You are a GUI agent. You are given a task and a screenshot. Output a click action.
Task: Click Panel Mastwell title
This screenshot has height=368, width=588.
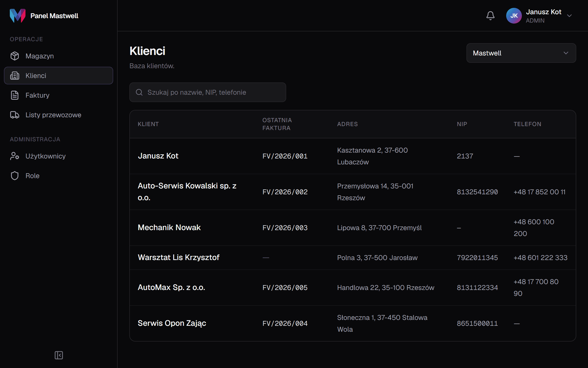pos(54,16)
